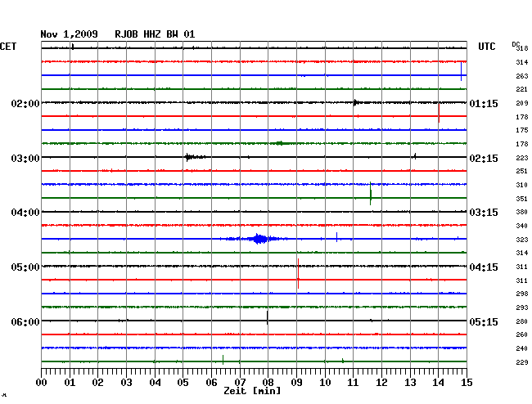This screenshot has width=532, height=404.
Task: Click the '15' minute axis label
Action: pos(467,383)
